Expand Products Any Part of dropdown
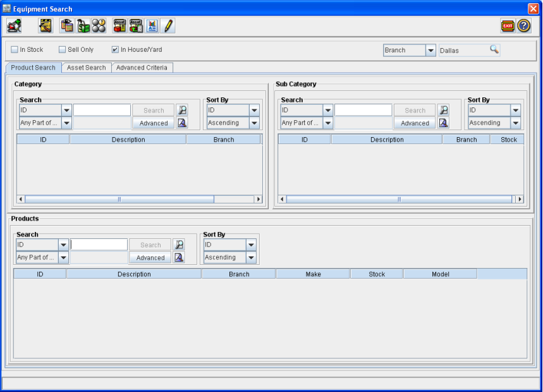This screenshot has width=543, height=392. (x=63, y=257)
